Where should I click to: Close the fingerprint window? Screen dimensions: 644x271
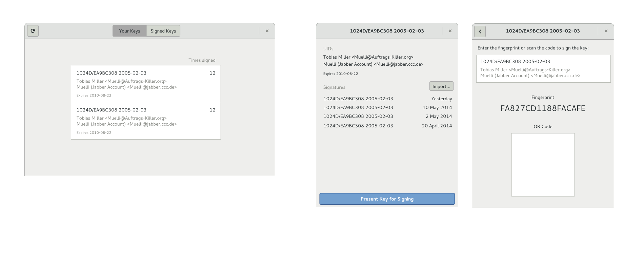coord(606,31)
